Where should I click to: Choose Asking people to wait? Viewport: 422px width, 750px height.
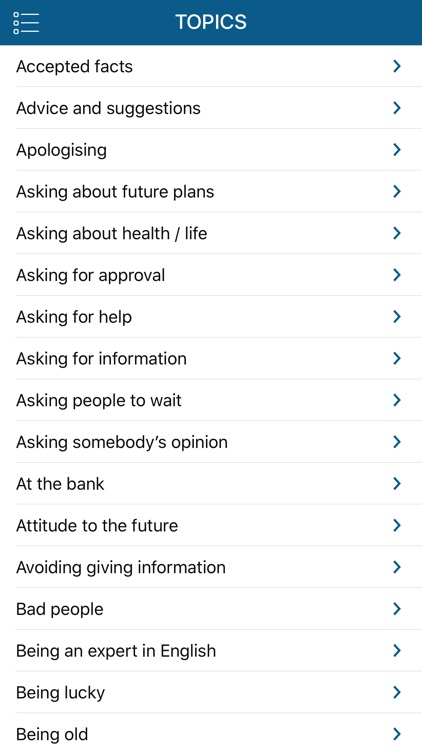[x=211, y=400]
